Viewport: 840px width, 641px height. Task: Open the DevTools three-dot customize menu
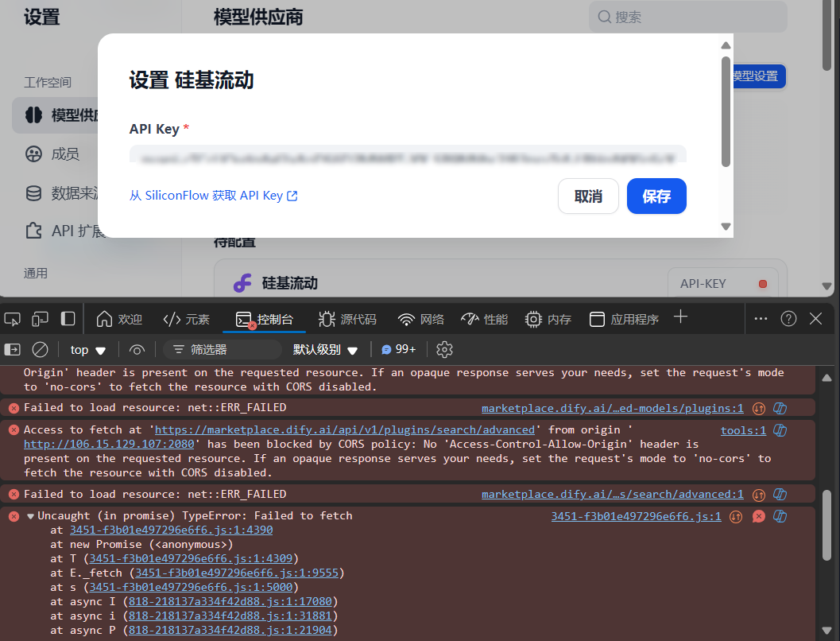tap(761, 319)
